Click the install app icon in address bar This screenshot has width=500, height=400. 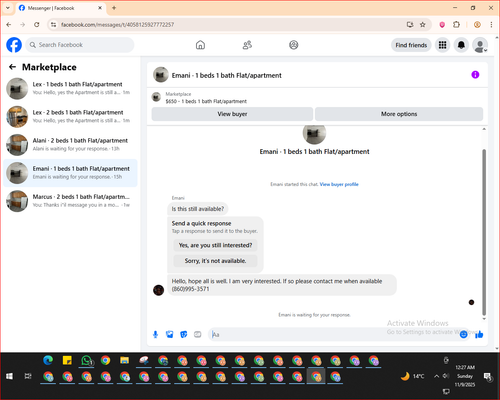tap(410, 25)
